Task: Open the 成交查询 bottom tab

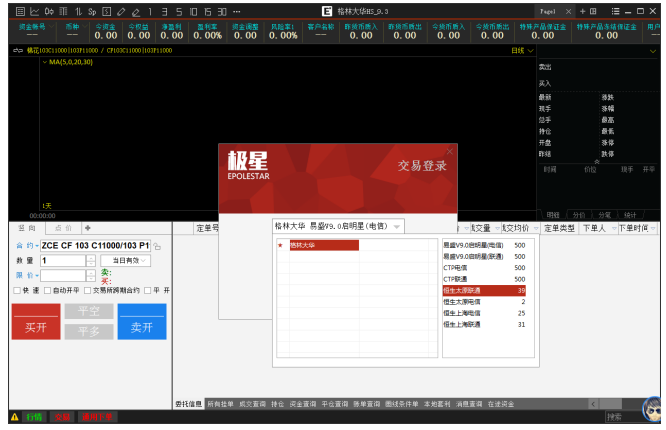Action: 252,404
